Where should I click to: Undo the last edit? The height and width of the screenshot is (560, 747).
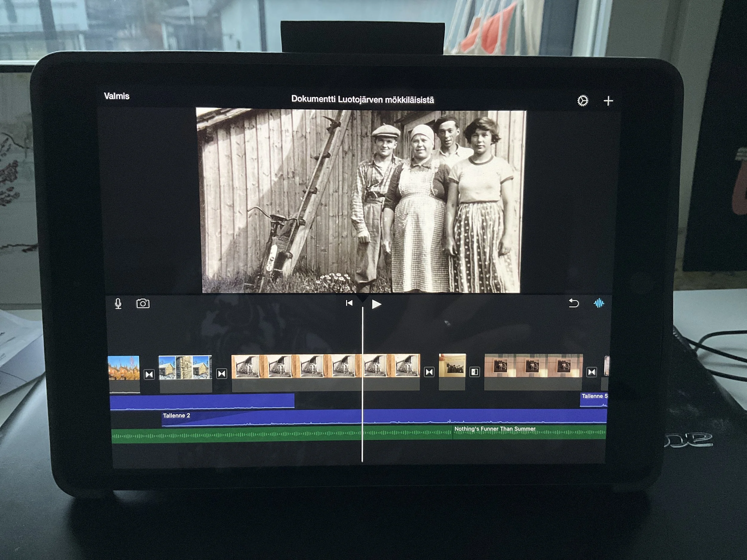573,303
